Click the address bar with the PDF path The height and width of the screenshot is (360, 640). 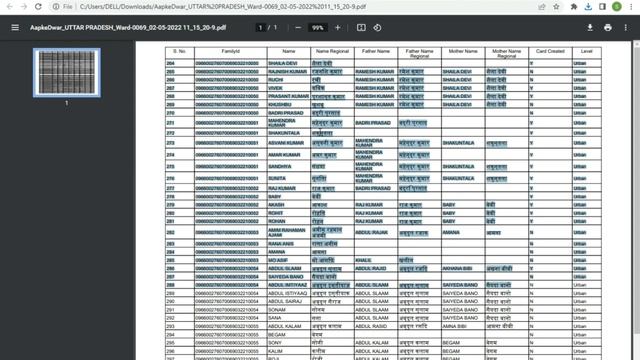click(222, 7)
